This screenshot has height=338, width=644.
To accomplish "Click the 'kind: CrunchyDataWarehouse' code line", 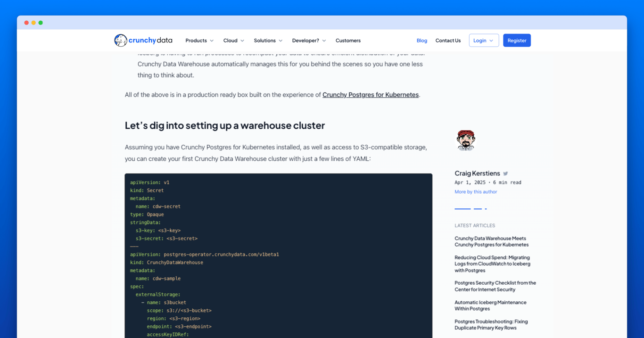I will [167, 263].
